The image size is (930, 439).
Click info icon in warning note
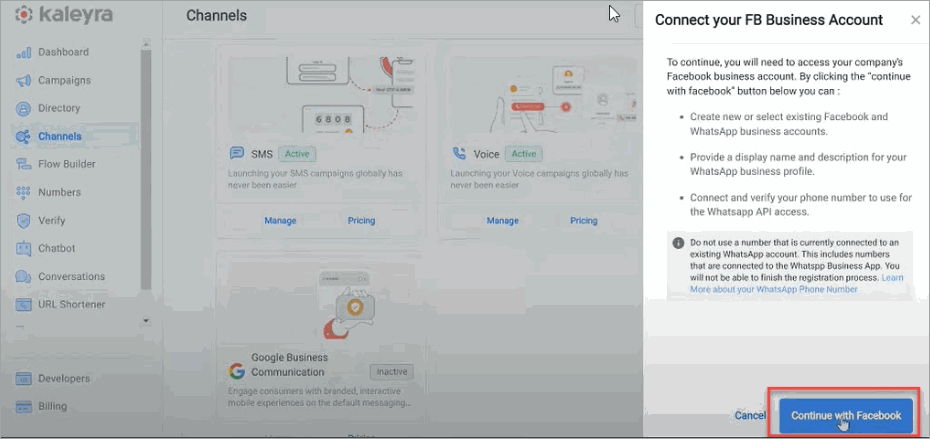tap(678, 243)
